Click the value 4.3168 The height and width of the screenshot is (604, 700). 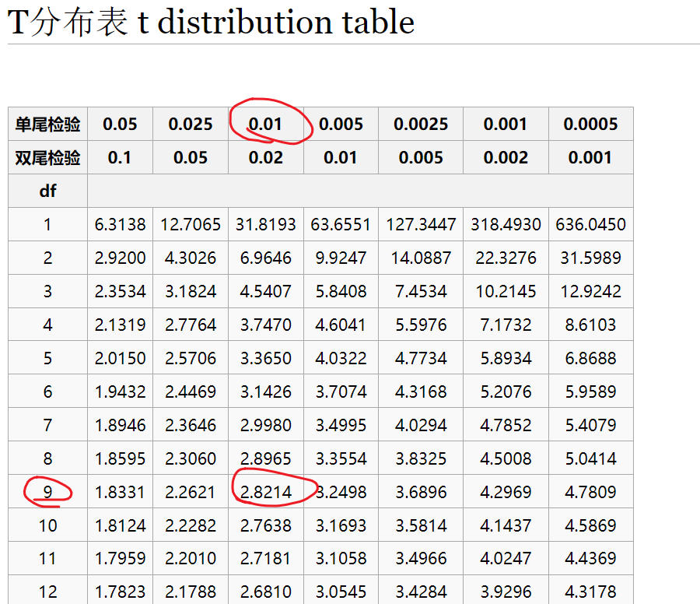point(421,392)
